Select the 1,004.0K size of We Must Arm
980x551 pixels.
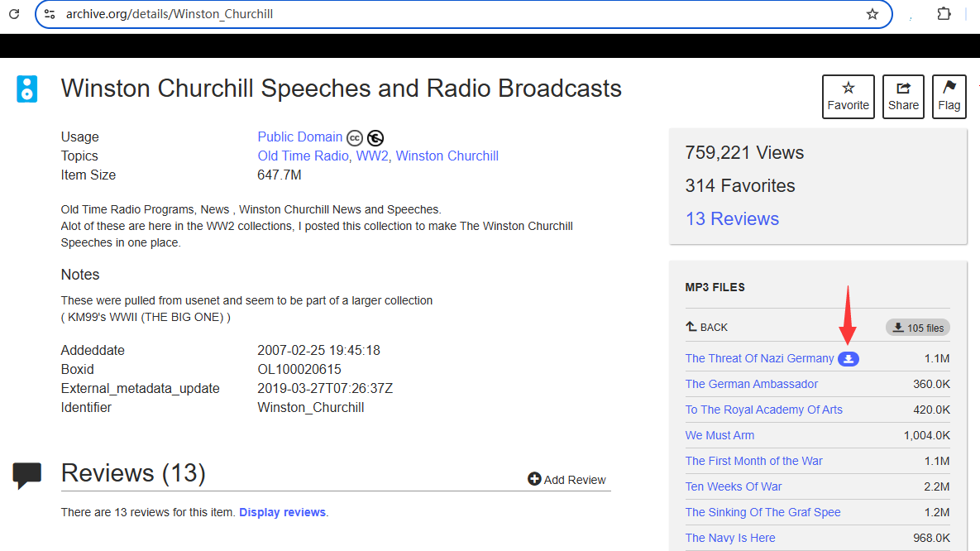pyautogui.click(x=927, y=435)
